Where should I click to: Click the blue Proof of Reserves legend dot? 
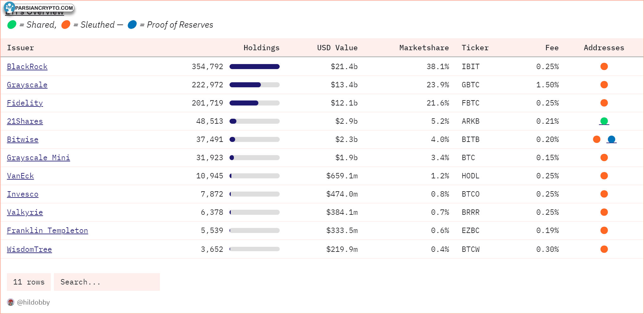click(132, 24)
